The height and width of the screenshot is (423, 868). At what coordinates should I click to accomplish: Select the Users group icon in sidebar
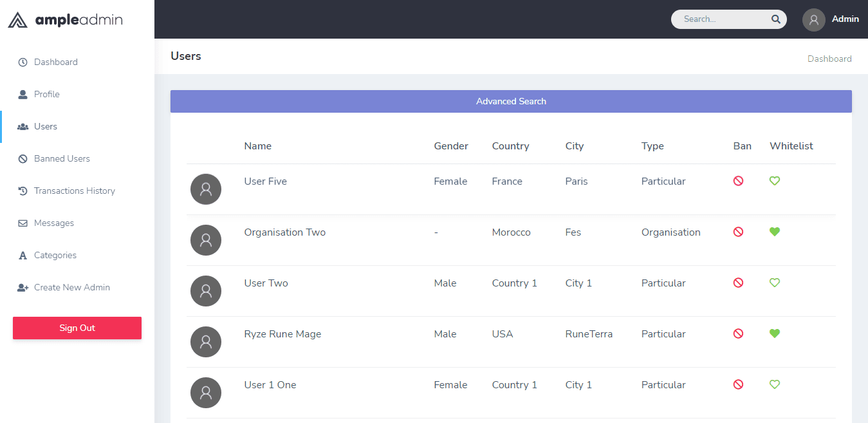coord(23,126)
